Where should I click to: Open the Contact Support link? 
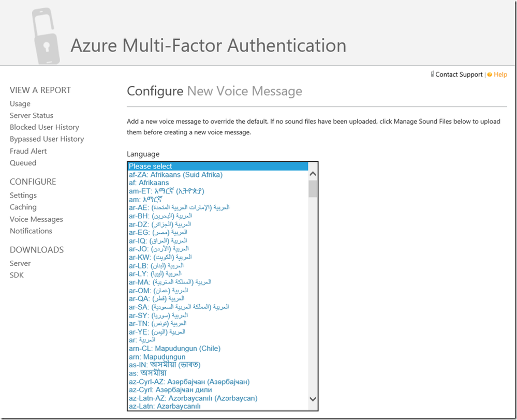pyautogui.click(x=459, y=74)
